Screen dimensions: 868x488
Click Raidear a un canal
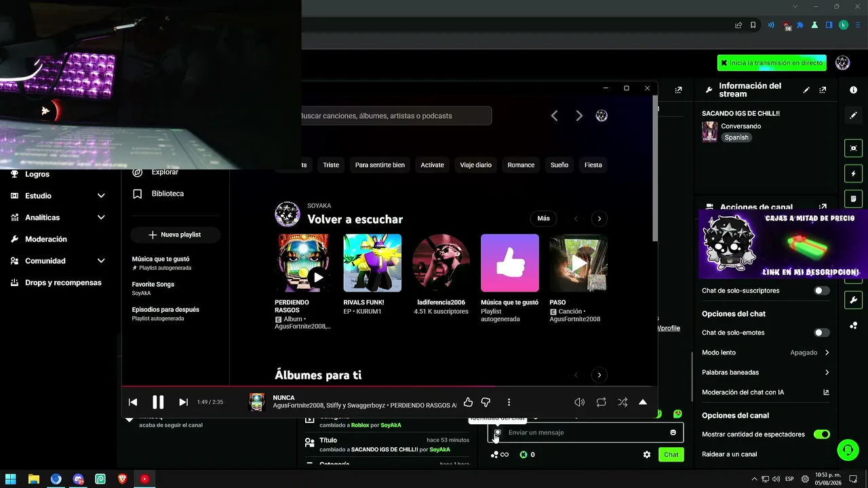729,454
